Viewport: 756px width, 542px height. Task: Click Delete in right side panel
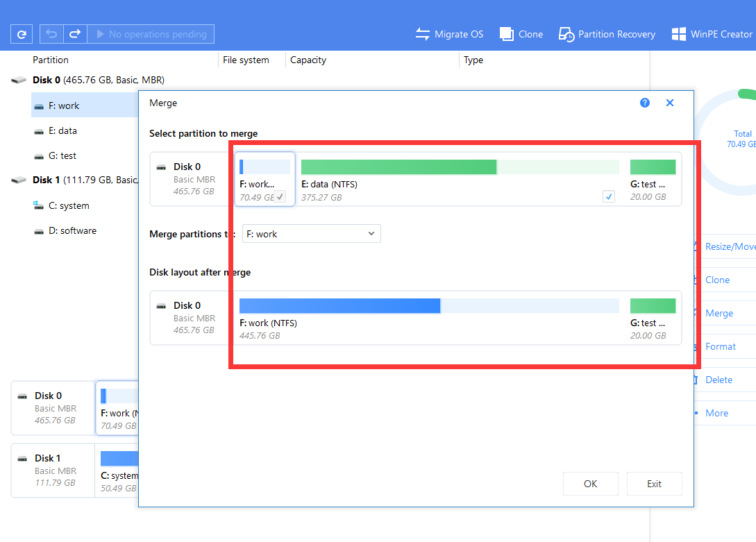pos(719,380)
